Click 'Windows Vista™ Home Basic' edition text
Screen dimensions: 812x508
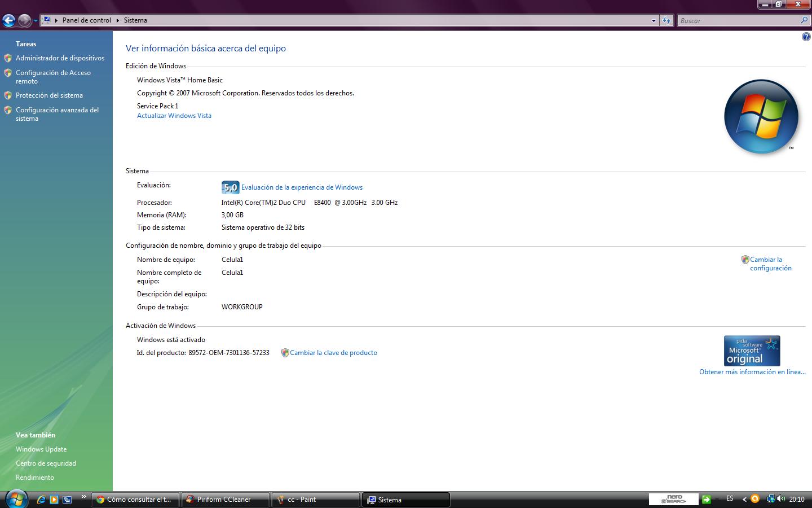pyautogui.click(x=180, y=80)
